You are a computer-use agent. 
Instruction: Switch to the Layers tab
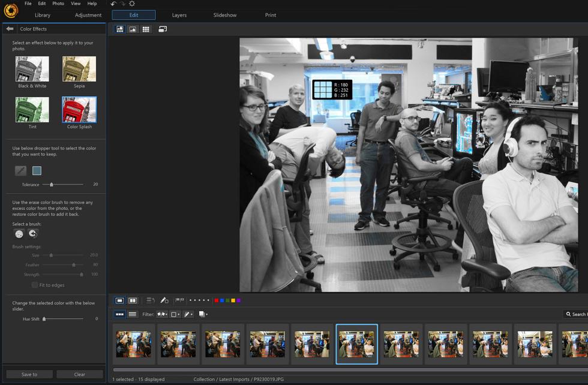[x=179, y=15]
